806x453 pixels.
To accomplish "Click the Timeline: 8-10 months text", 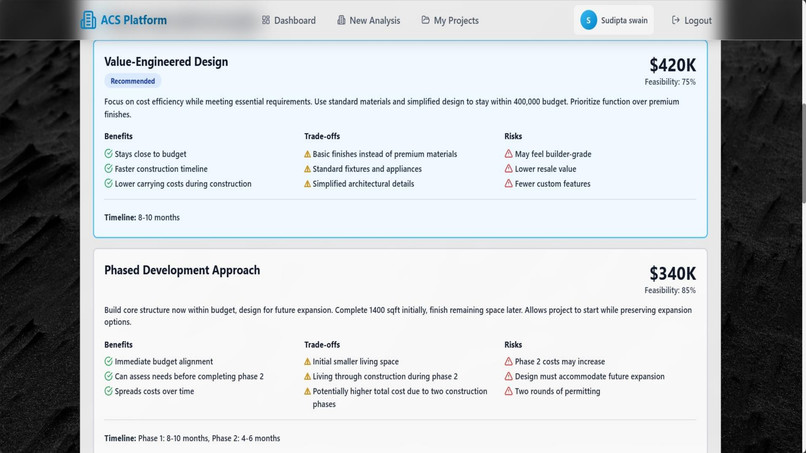I will click(x=142, y=218).
